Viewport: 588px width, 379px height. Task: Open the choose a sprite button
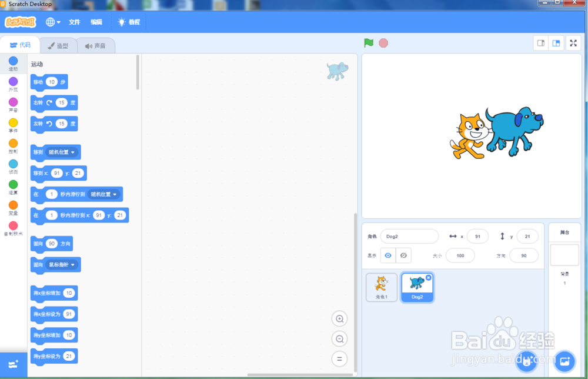527,361
